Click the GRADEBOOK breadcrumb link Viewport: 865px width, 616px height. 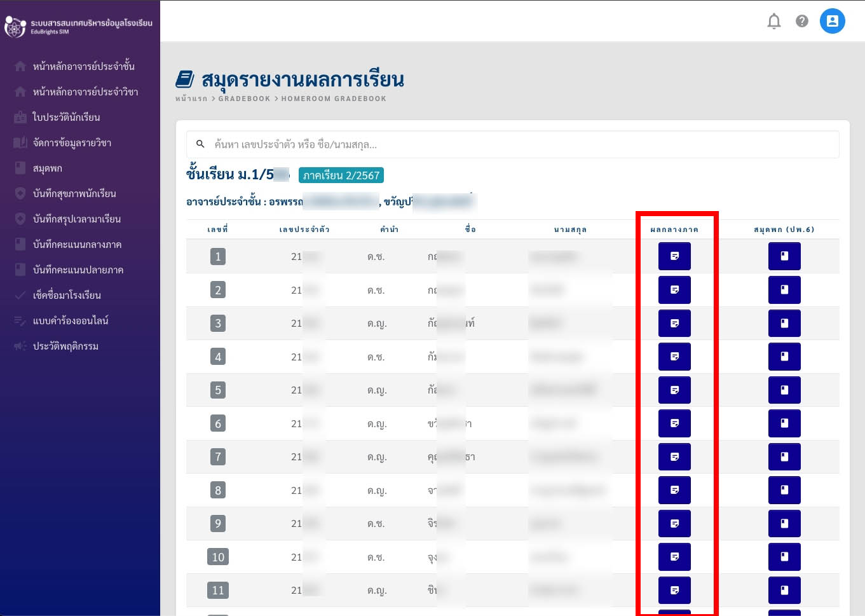click(x=244, y=99)
